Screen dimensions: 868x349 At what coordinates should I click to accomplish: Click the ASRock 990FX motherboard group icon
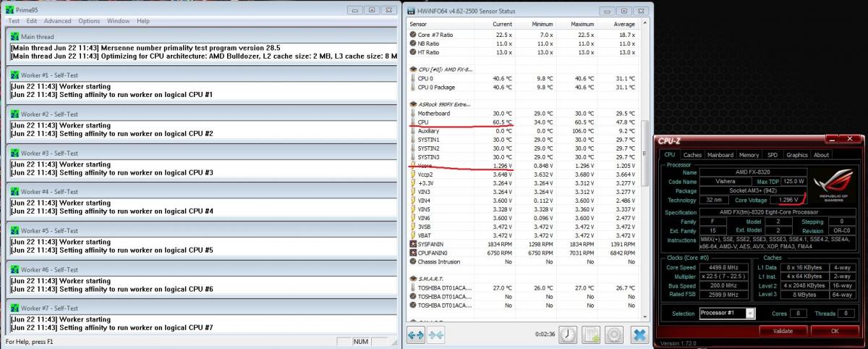click(413, 104)
